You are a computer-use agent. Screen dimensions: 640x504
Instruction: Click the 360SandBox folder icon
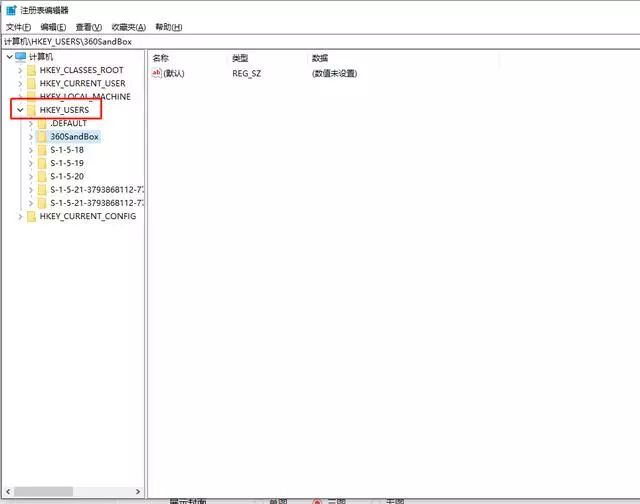(x=42, y=137)
